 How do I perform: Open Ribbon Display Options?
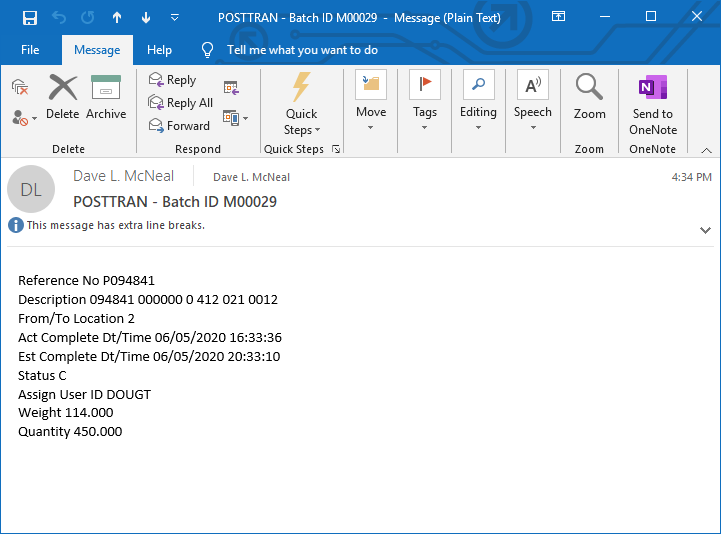click(558, 17)
